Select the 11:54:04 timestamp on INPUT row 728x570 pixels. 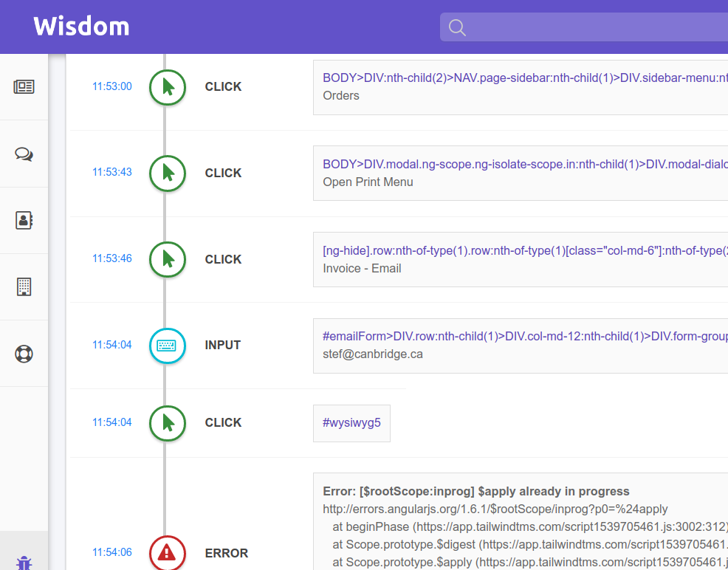(x=112, y=344)
